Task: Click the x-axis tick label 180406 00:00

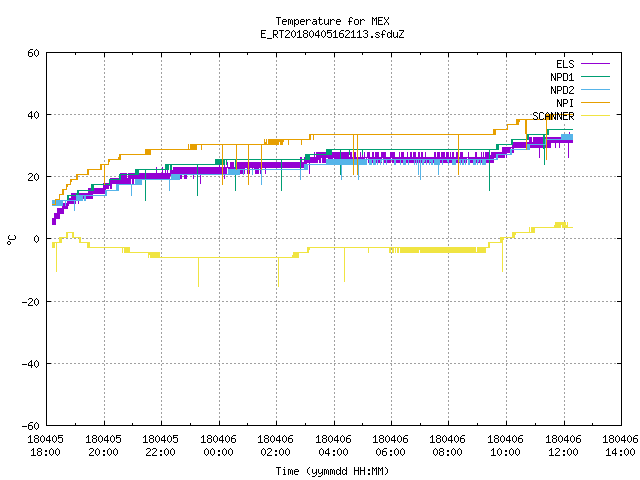Action: [218, 446]
